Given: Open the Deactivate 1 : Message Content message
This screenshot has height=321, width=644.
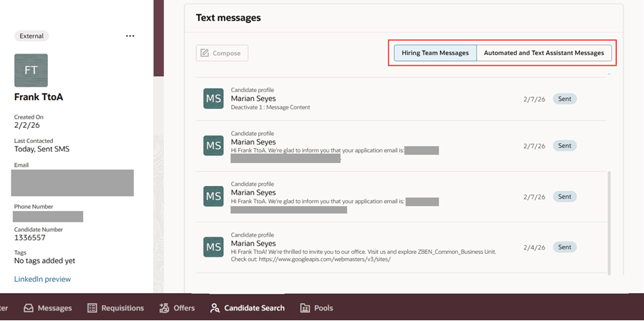Looking at the screenshot, I should pos(401,99).
